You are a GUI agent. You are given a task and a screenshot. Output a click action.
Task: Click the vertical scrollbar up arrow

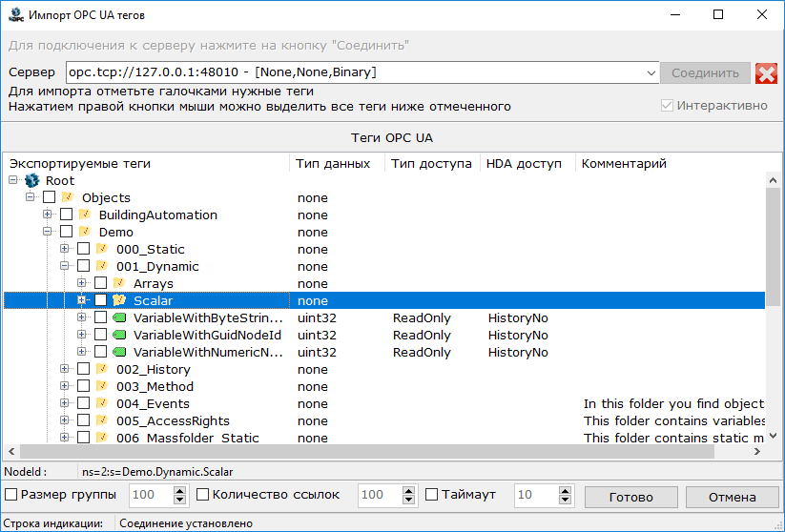click(773, 180)
